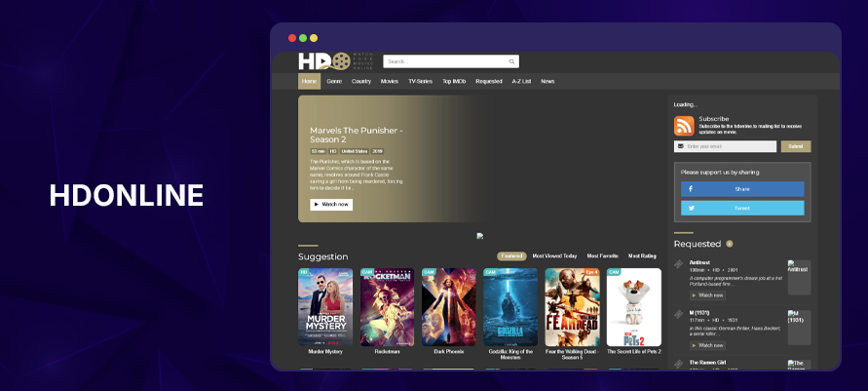Open Murder Mystery poster
The image size is (868, 391).
tap(325, 307)
